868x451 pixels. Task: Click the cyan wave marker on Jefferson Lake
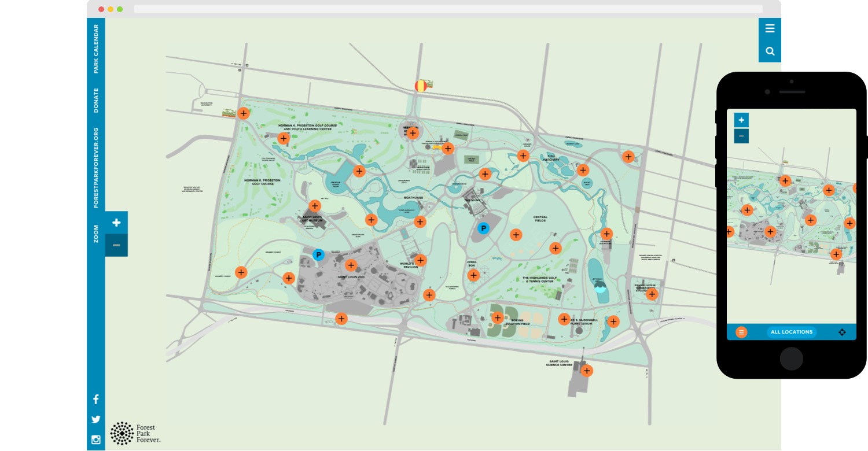(x=600, y=287)
